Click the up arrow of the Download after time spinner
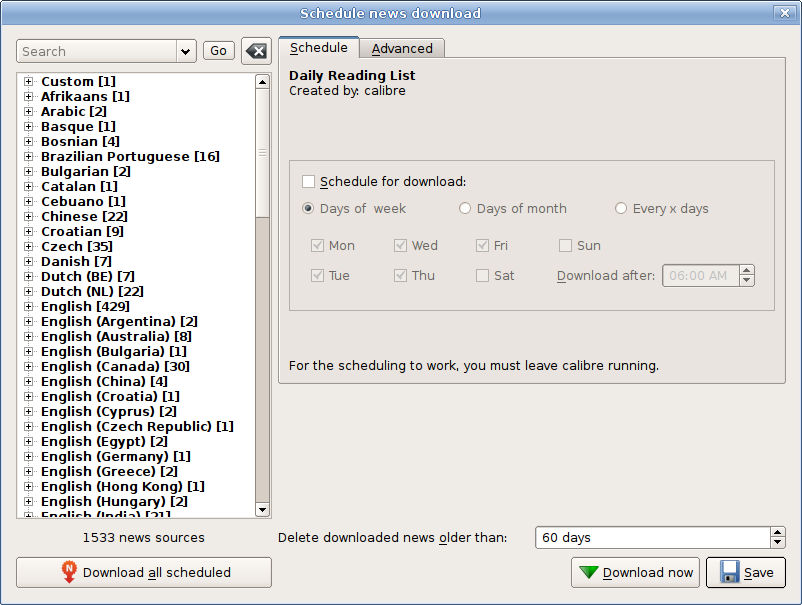 [746, 270]
